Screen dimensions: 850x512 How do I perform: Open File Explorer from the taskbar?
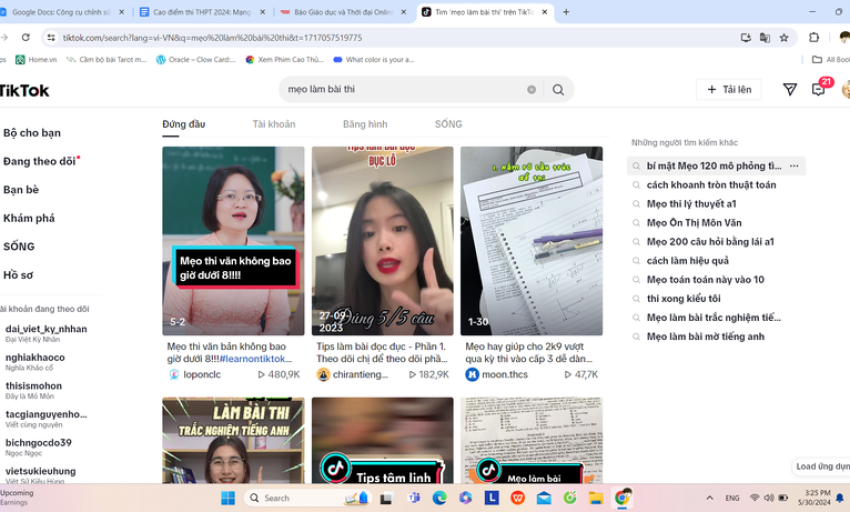point(596,497)
